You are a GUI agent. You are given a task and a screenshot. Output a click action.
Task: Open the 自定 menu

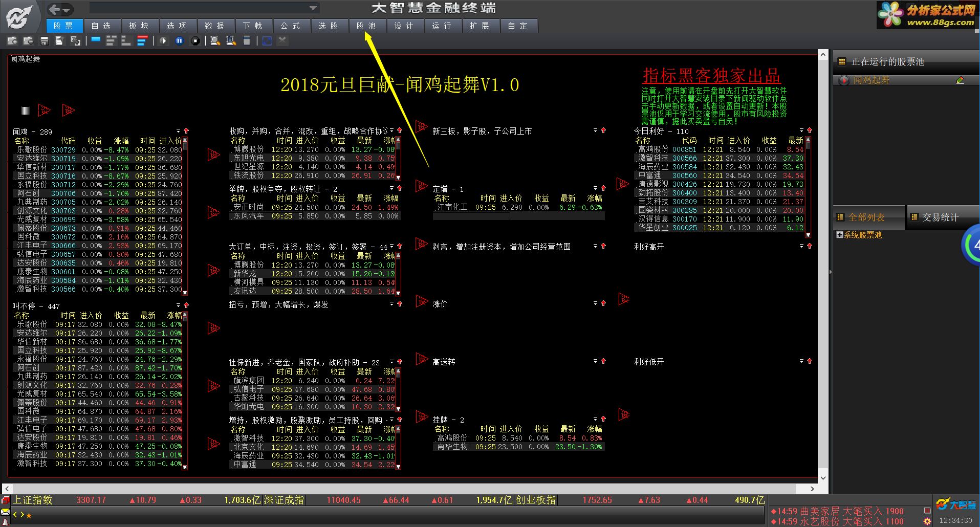[518, 26]
